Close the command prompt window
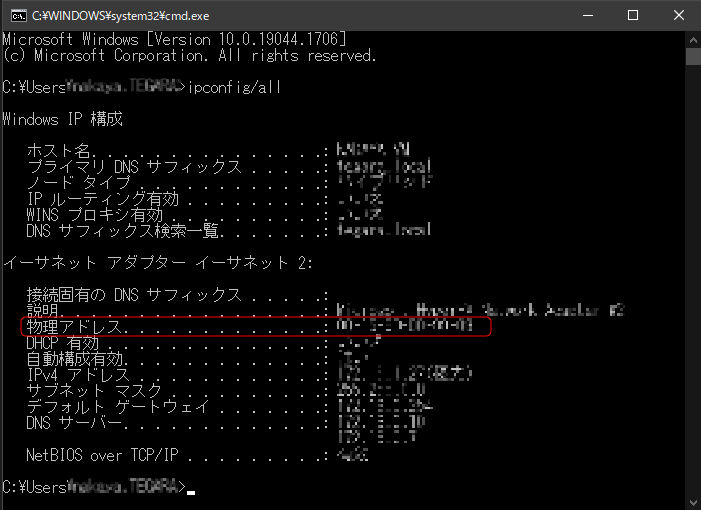The width and height of the screenshot is (701, 510). tap(677, 15)
